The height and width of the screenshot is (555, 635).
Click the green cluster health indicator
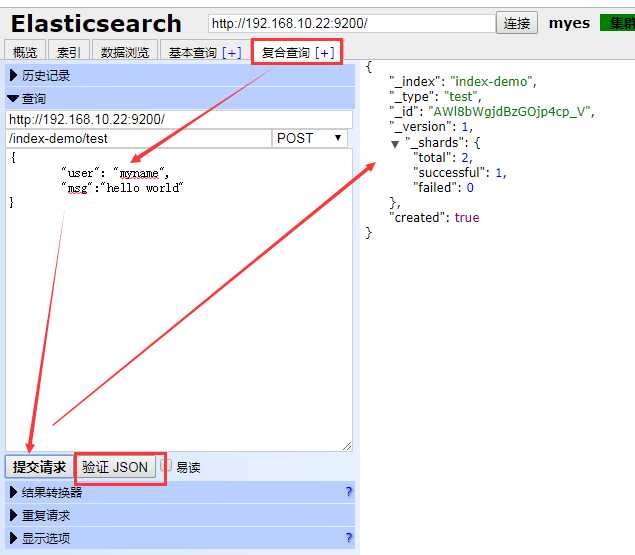click(x=617, y=23)
